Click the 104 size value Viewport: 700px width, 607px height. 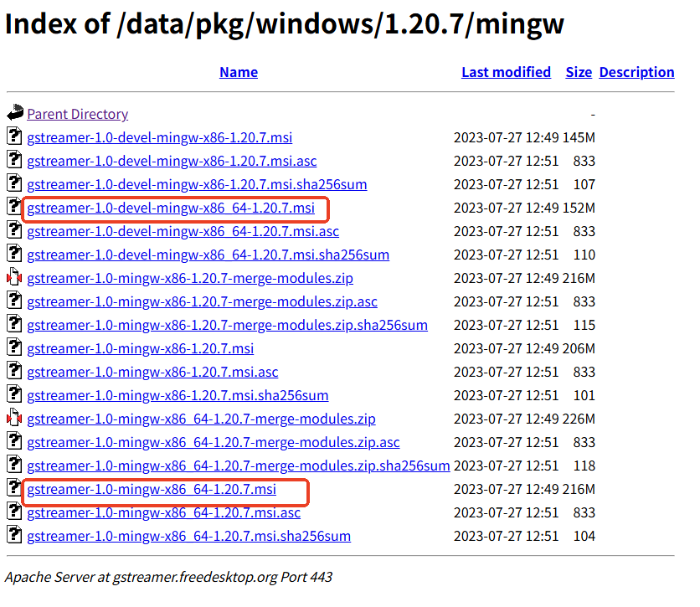click(x=584, y=536)
